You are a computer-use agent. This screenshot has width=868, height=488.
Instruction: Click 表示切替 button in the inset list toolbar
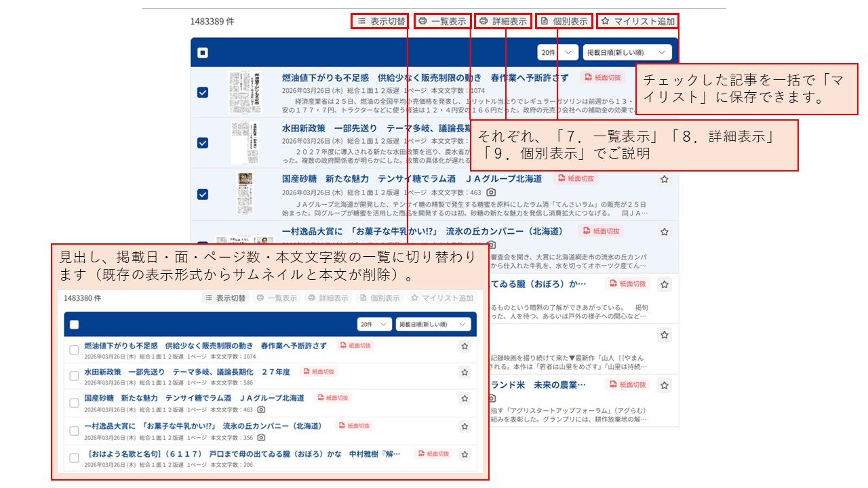[x=226, y=298]
